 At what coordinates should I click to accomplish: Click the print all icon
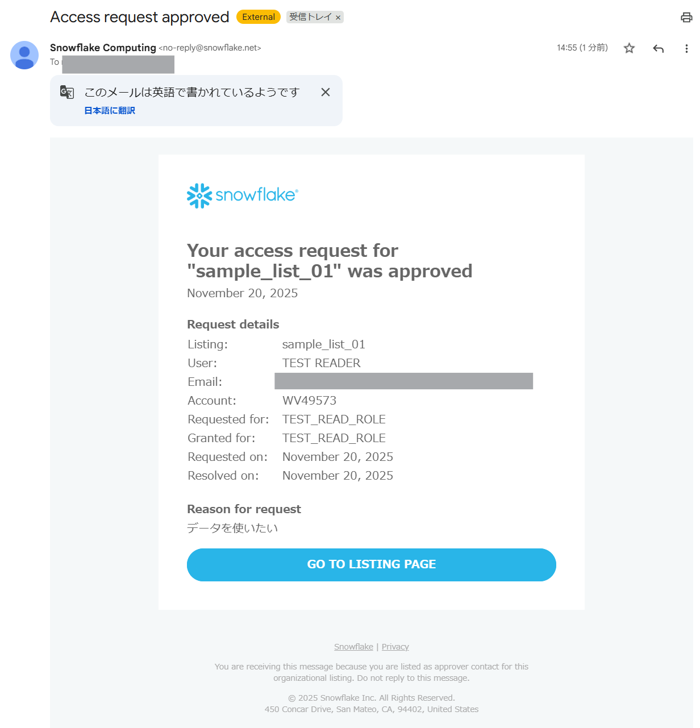pos(686,17)
